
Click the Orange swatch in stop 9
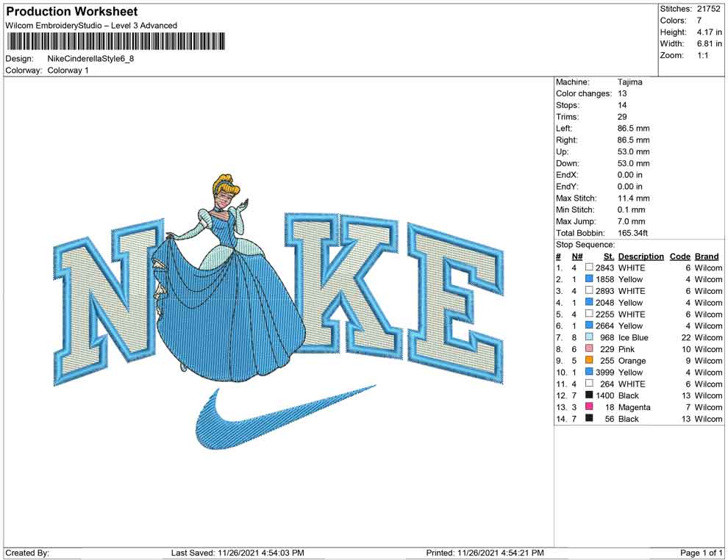pyautogui.click(x=589, y=360)
